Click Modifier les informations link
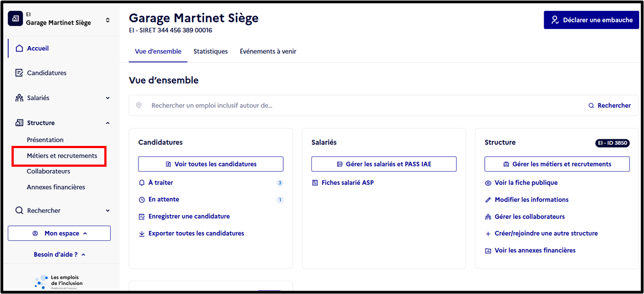Screen dimensions: 644x294 point(531,200)
